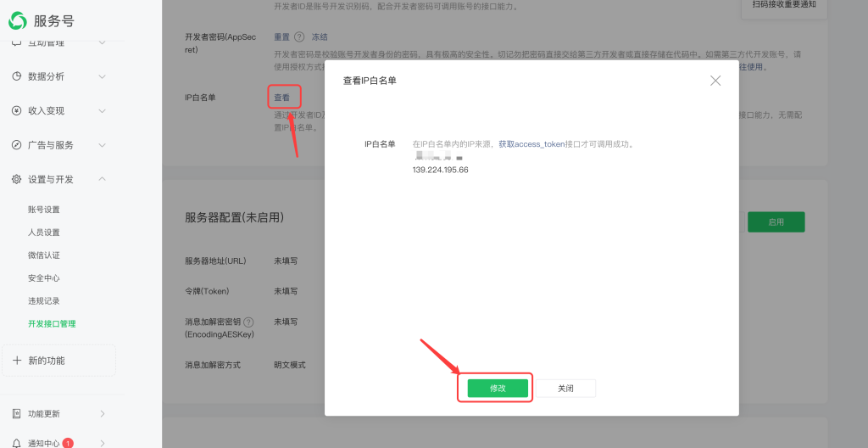The image size is (868, 448).
Task: Expand the 广告与服务 menu chevron
Action: click(x=102, y=145)
